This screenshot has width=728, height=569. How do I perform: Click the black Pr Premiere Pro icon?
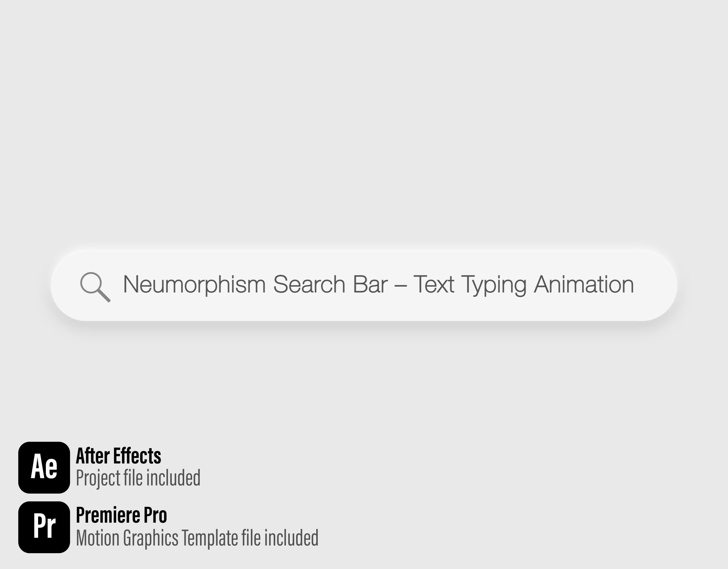tap(44, 527)
